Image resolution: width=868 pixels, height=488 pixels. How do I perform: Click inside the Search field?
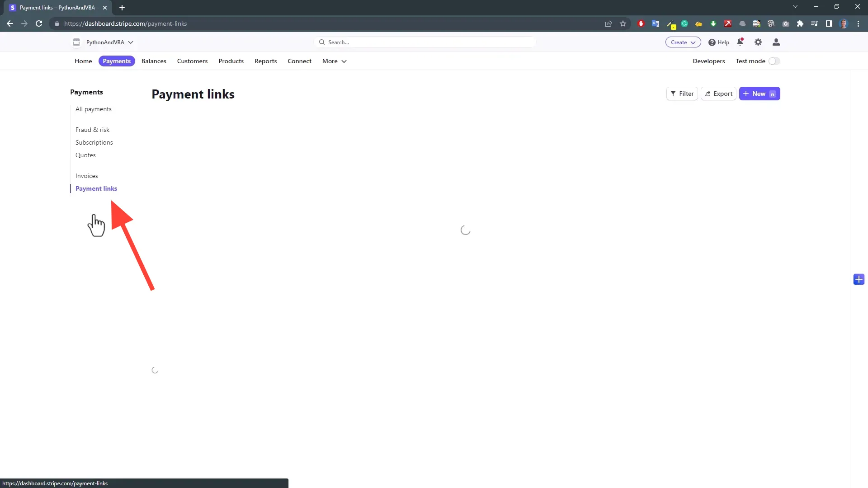pyautogui.click(x=425, y=42)
